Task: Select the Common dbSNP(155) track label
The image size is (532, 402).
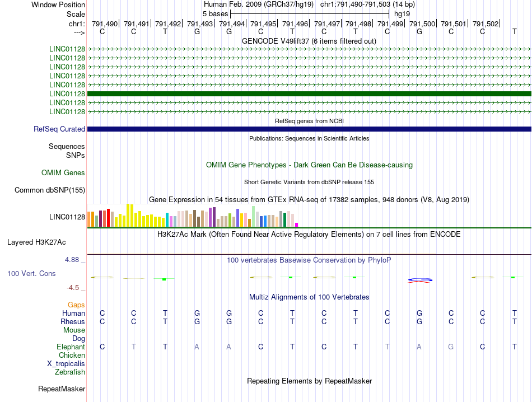Action: point(50,190)
